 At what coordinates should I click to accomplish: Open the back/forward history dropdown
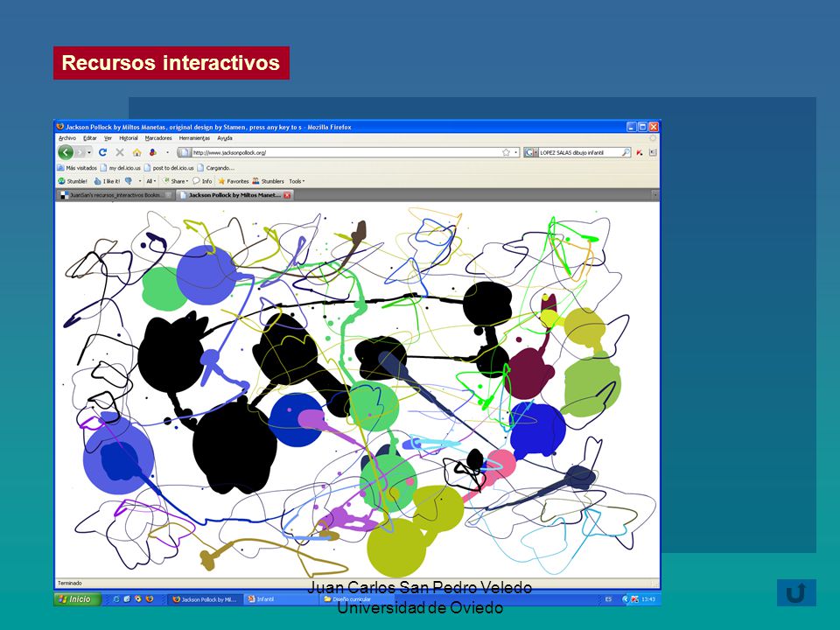click(89, 152)
